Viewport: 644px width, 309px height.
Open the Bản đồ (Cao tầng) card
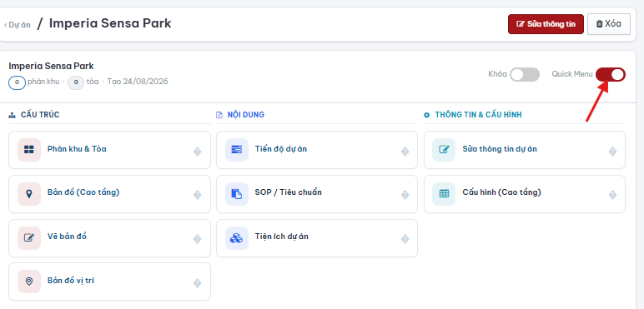point(109,194)
